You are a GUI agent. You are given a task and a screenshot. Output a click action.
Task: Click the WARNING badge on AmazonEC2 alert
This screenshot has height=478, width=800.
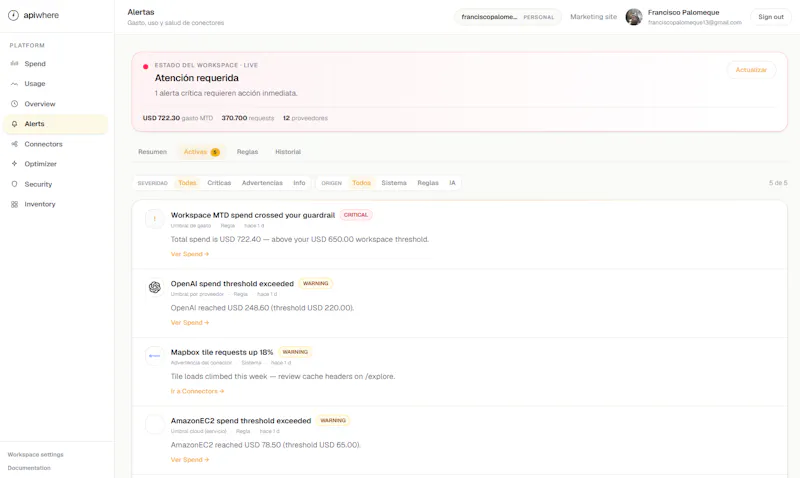(333, 420)
